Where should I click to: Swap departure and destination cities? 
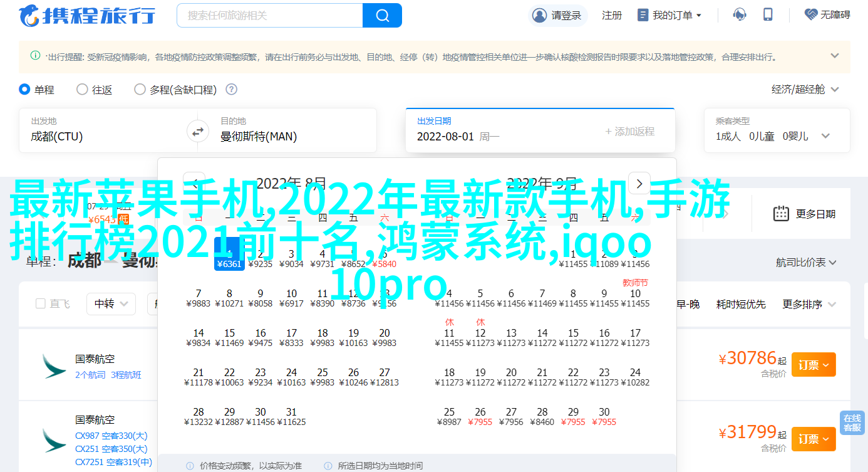tap(197, 132)
